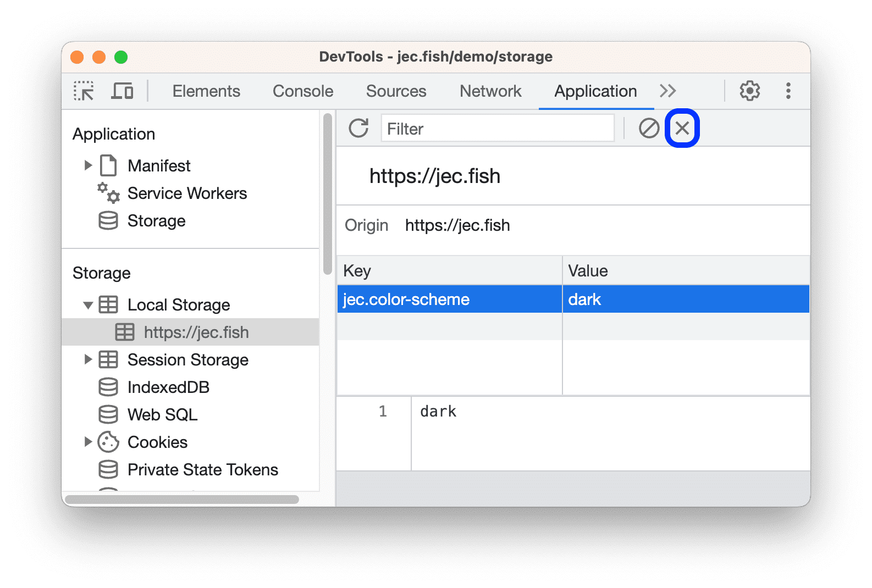Open the Service Workers pane
The width and height of the screenshot is (872, 588).
click(x=187, y=193)
